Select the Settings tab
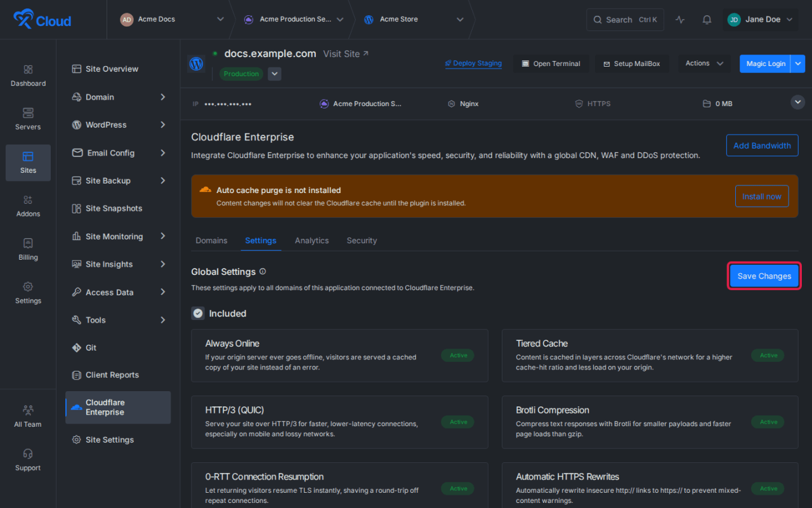This screenshot has height=508, width=812. click(261, 241)
